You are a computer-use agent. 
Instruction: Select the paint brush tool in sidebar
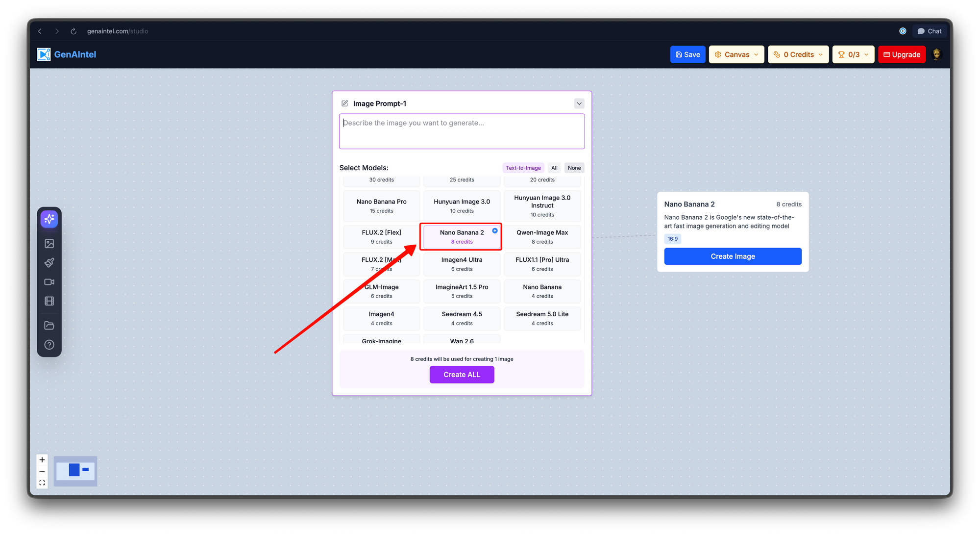[49, 263]
